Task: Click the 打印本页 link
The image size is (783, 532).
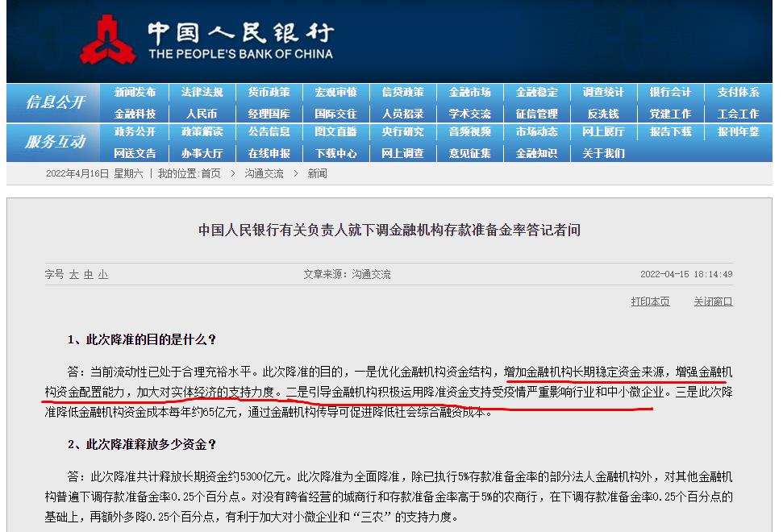Action: (650, 301)
